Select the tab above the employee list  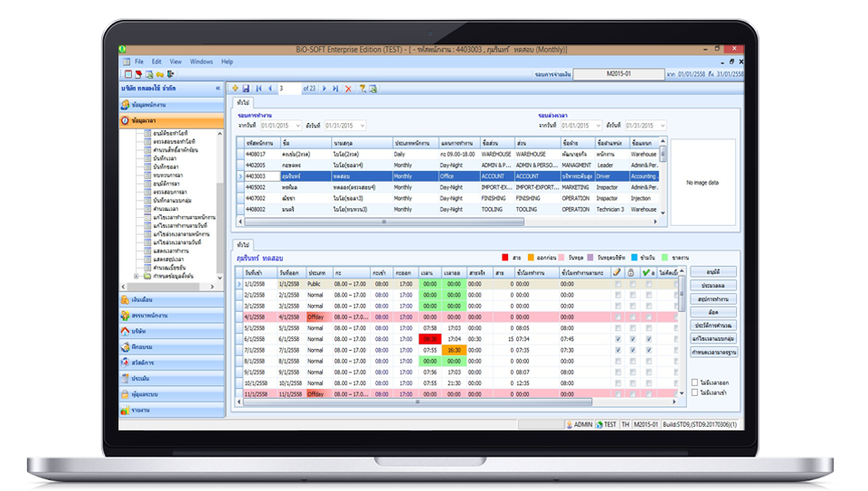click(x=243, y=102)
